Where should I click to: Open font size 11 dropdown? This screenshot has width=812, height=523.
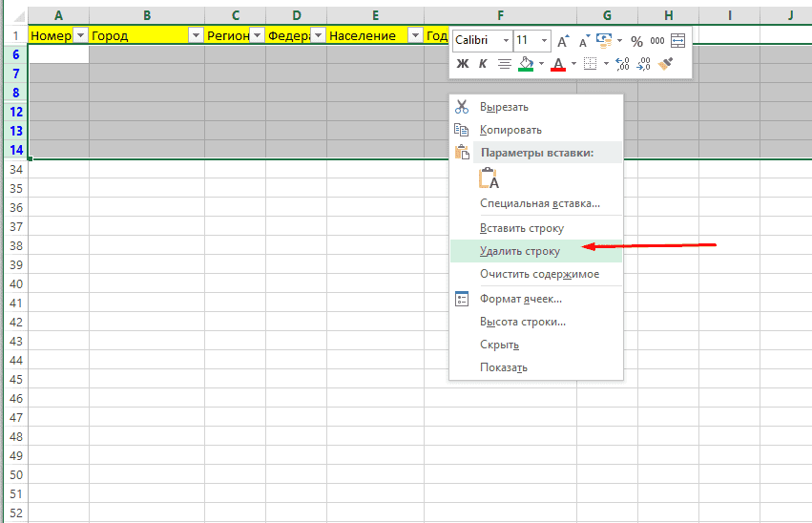pos(544,40)
